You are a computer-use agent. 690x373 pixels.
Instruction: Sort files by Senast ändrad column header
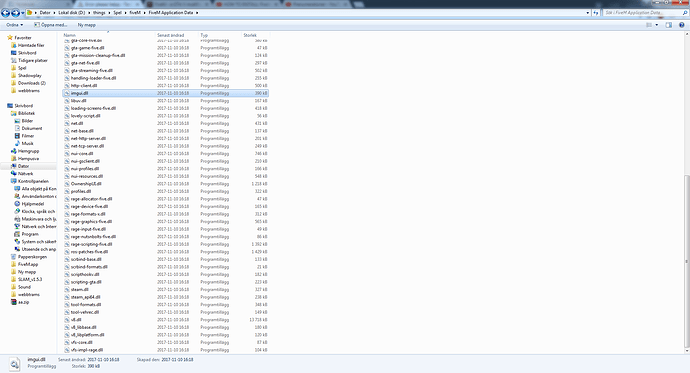[171, 35]
